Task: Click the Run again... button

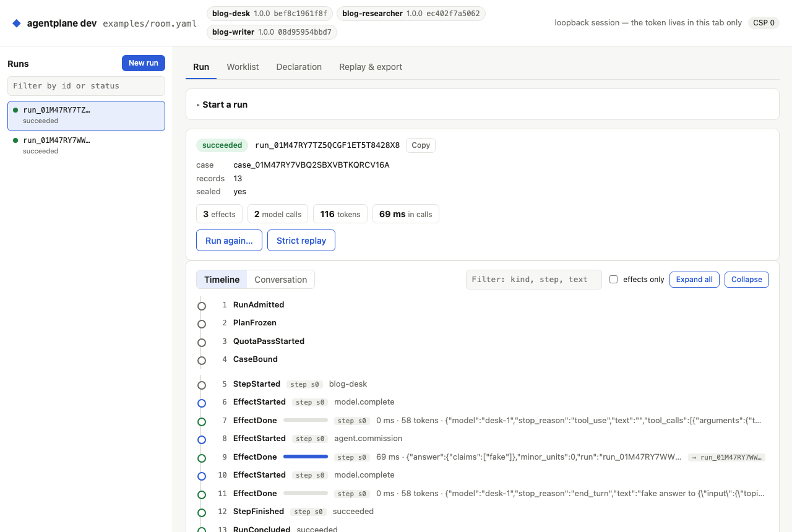Action: click(229, 241)
